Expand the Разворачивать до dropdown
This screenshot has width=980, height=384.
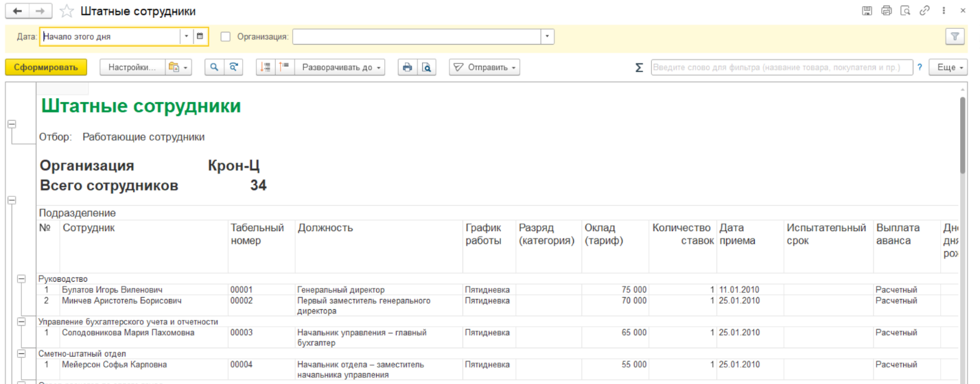tap(341, 67)
